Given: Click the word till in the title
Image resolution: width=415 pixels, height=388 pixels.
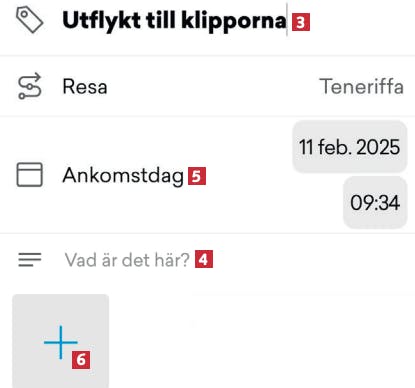Looking at the screenshot, I should click(161, 20).
